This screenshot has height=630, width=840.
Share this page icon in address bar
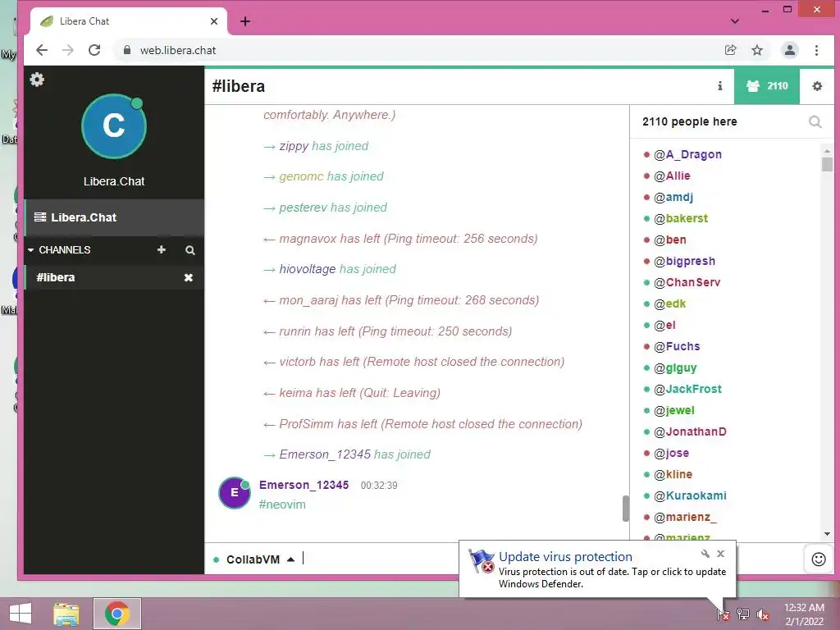pos(730,50)
